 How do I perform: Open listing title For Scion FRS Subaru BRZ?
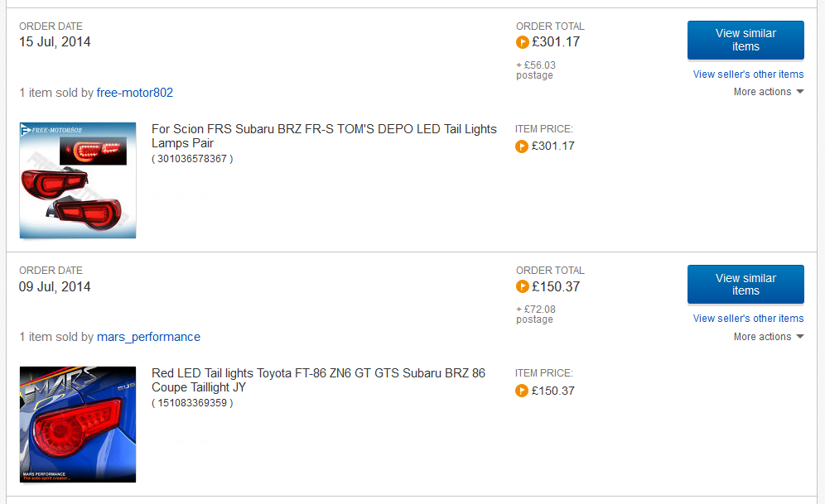point(324,136)
